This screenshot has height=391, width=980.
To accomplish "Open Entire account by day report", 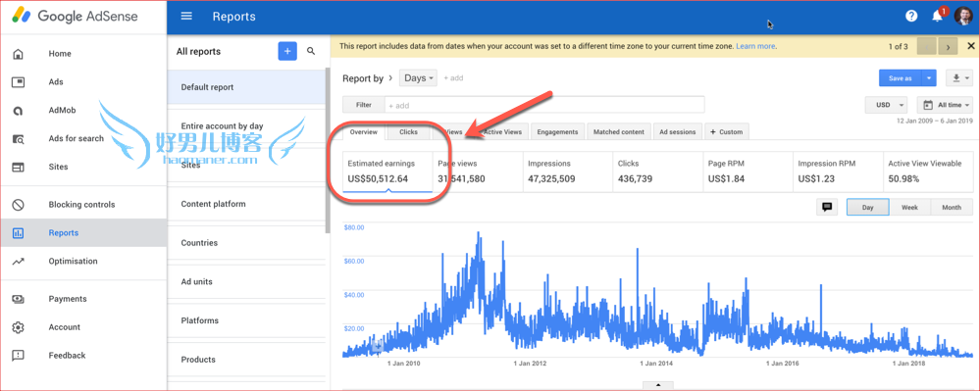I will point(247,126).
